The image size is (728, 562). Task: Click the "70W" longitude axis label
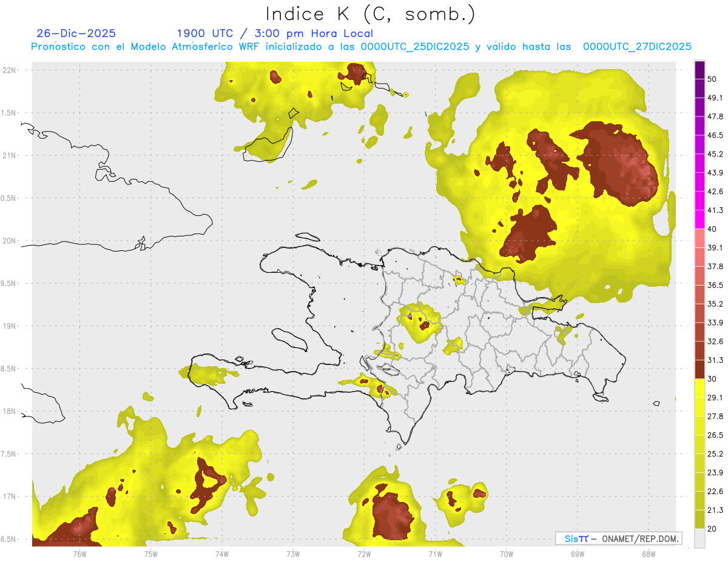pos(507,554)
